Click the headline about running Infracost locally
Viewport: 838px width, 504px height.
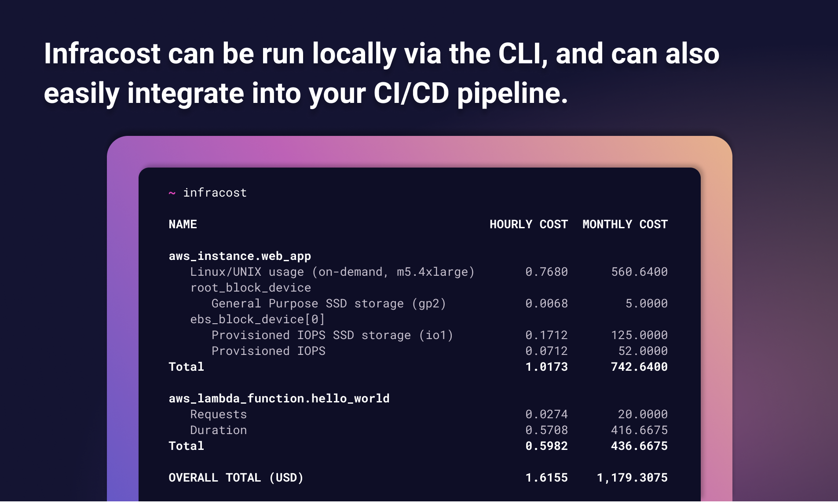coord(382,73)
